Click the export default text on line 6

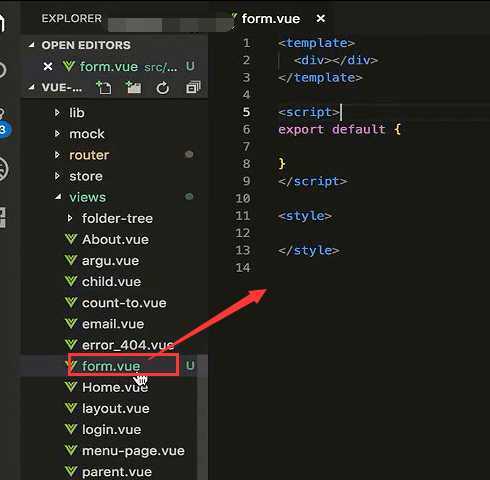332,129
